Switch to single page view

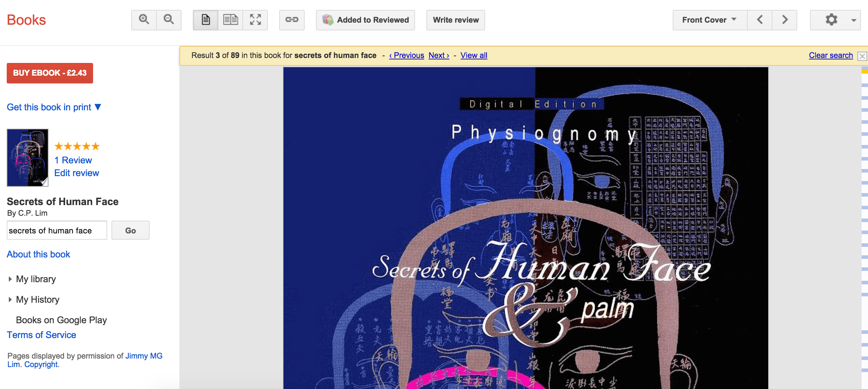click(206, 20)
